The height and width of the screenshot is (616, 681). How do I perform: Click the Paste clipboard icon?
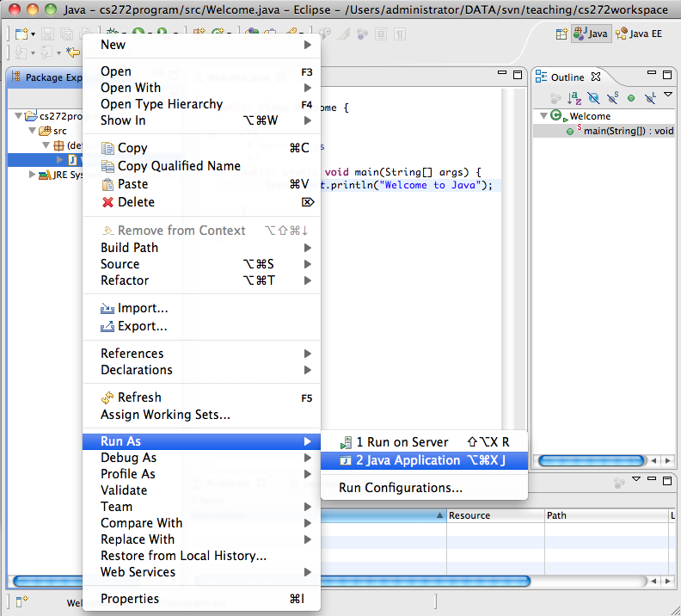[107, 184]
